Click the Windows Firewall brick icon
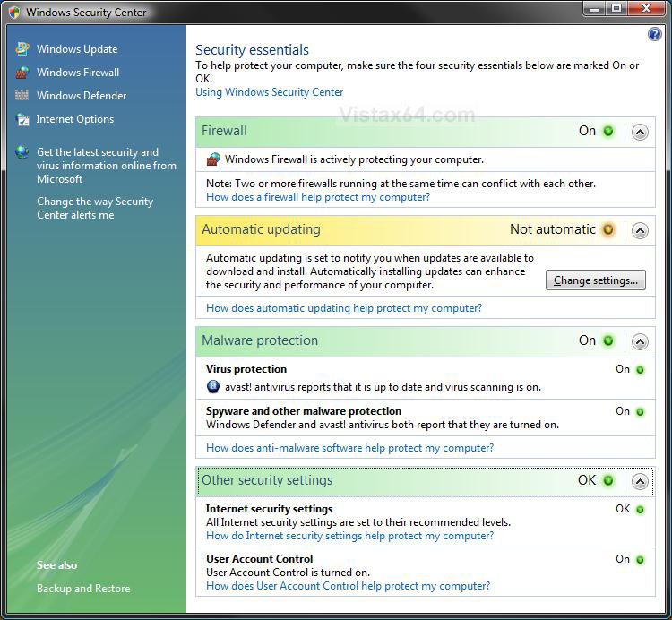Viewport: 672px width, 620px height. coord(22,73)
